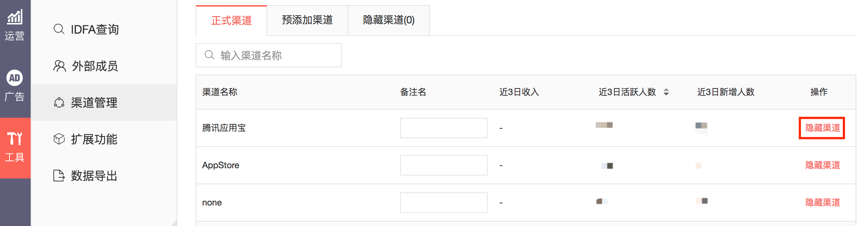Toggle sort order on 近3日活跃人数 column
868x226 pixels.
(x=667, y=92)
